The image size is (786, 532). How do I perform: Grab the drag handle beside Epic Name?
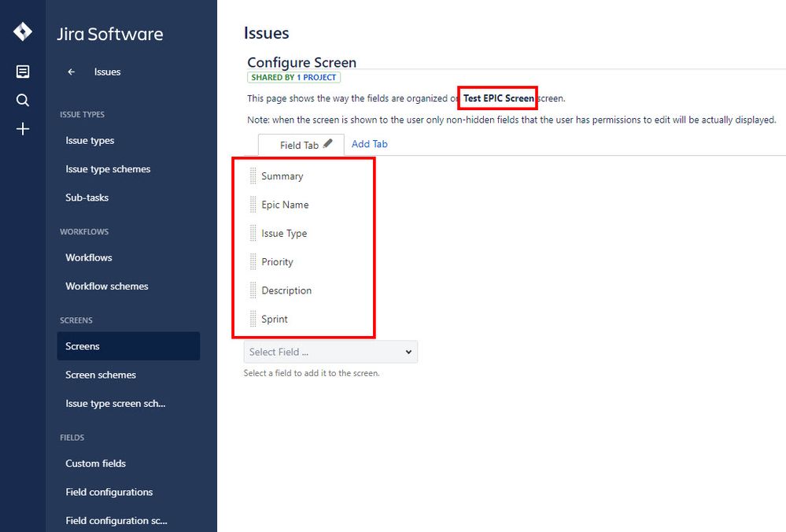[x=253, y=205]
